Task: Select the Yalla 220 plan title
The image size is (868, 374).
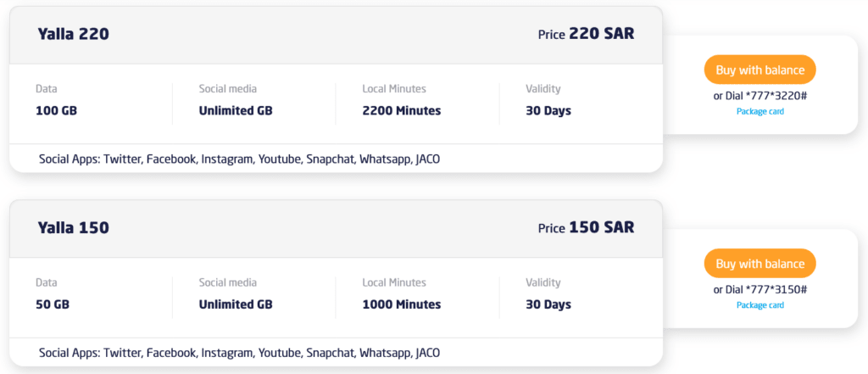Action: (73, 34)
